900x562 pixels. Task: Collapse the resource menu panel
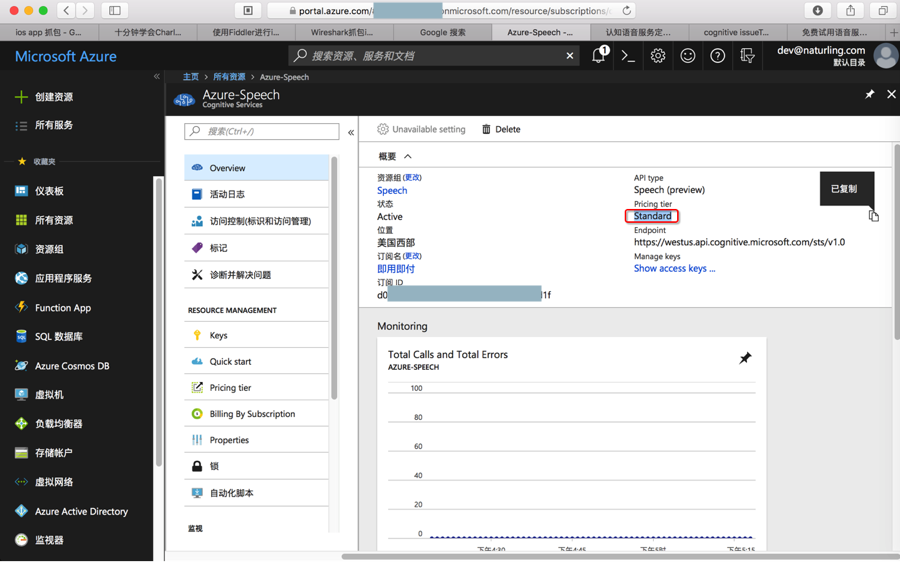click(351, 132)
